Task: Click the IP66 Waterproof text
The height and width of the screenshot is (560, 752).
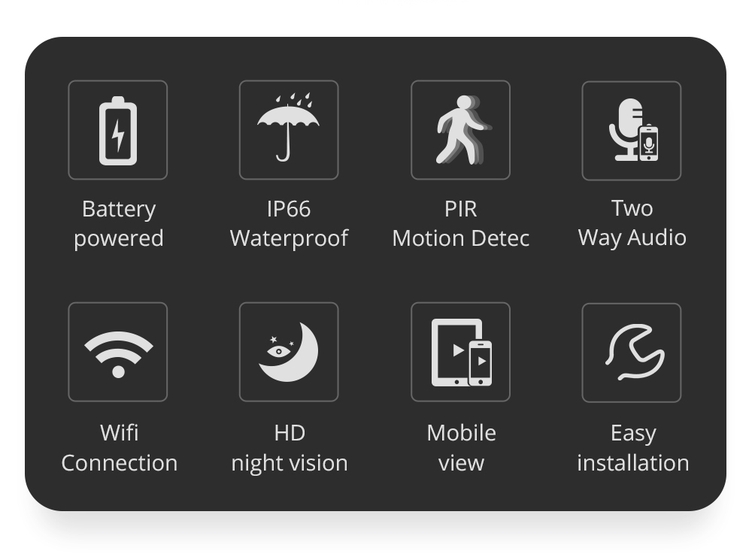Action: point(289,223)
